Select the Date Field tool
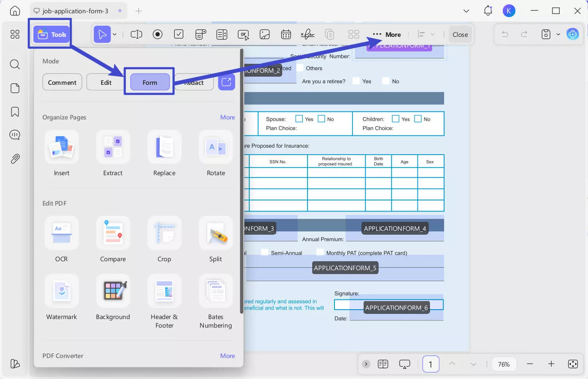 click(x=286, y=34)
